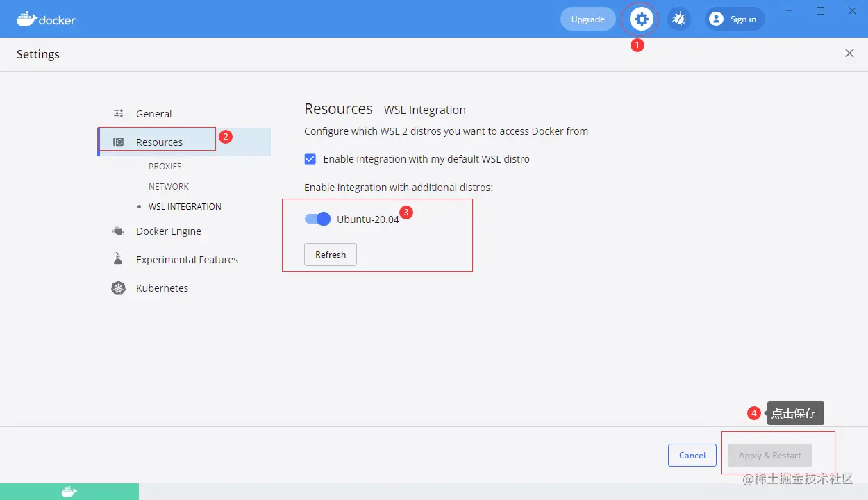Screen dimensions: 868x500
Task: Refresh the WSL distro list
Action: [331, 254]
